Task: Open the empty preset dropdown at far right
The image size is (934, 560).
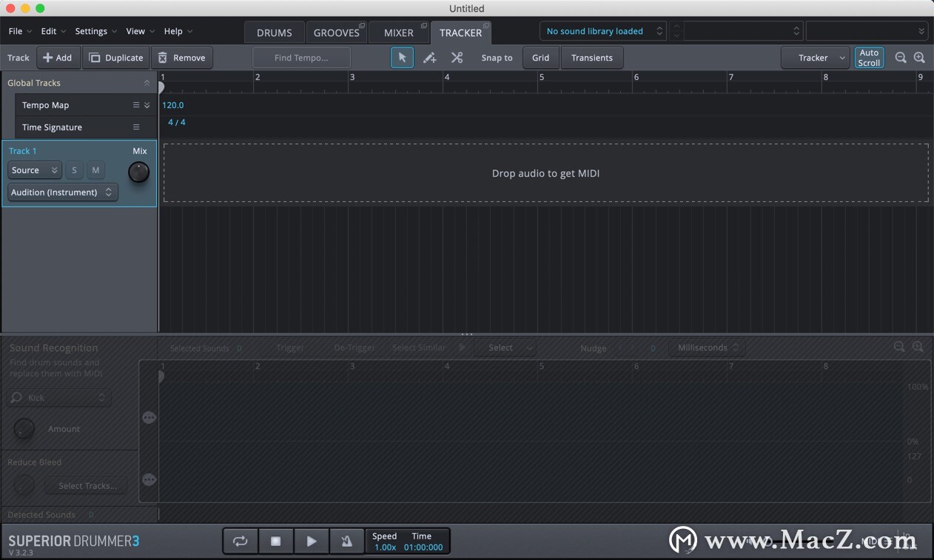Action: [867, 31]
